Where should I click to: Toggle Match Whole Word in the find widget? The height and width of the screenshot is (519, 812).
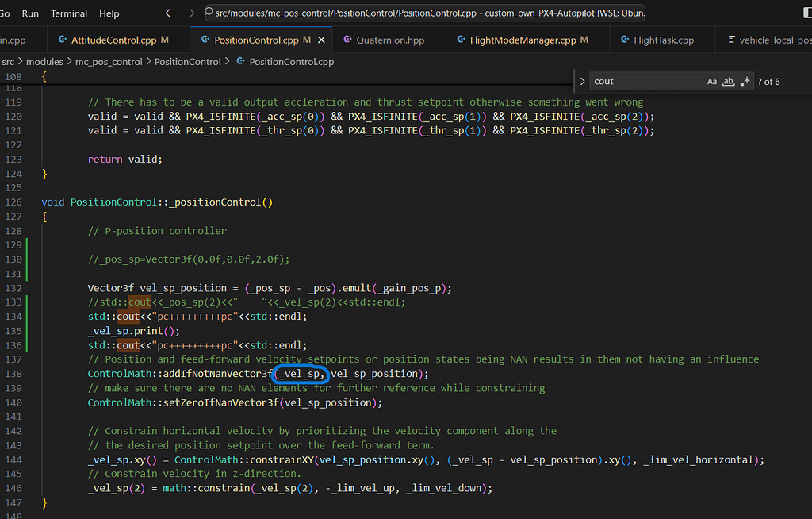click(x=728, y=81)
